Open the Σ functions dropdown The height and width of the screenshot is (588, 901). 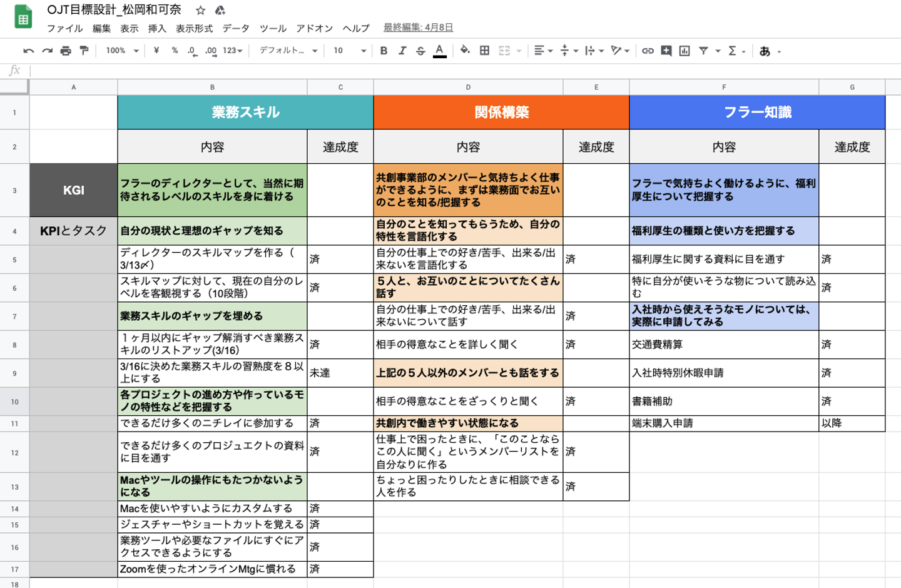(x=736, y=51)
